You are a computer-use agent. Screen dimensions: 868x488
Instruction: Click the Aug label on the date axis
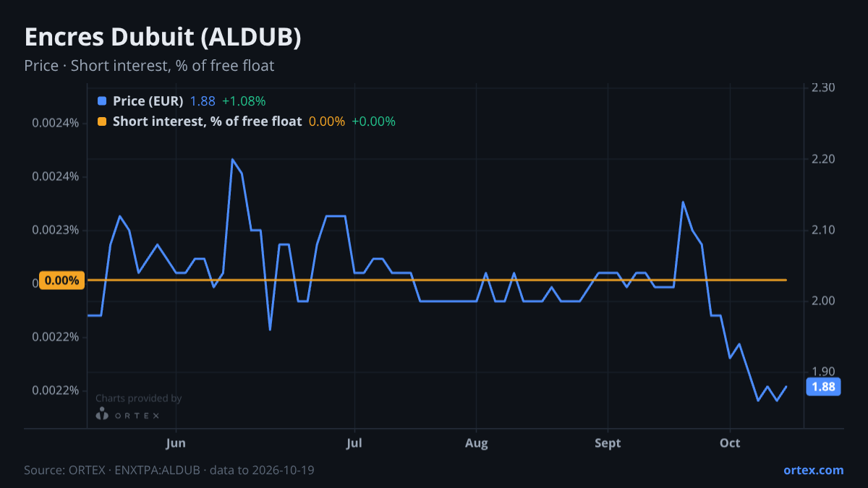tap(476, 443)
